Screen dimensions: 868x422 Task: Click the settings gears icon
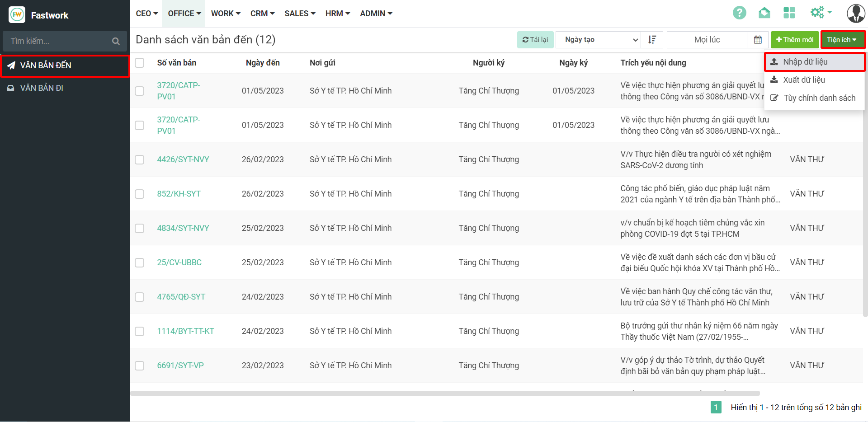[817, 13]
